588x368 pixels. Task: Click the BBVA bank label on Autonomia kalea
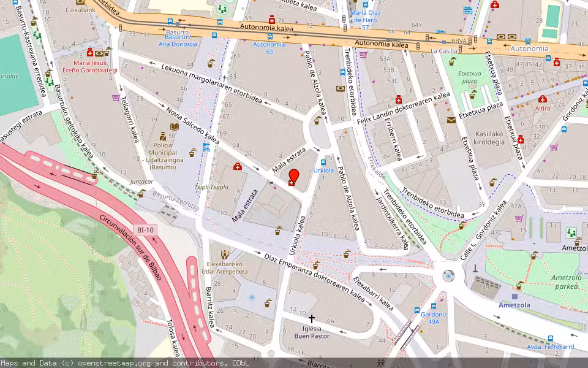click(459, 41)
